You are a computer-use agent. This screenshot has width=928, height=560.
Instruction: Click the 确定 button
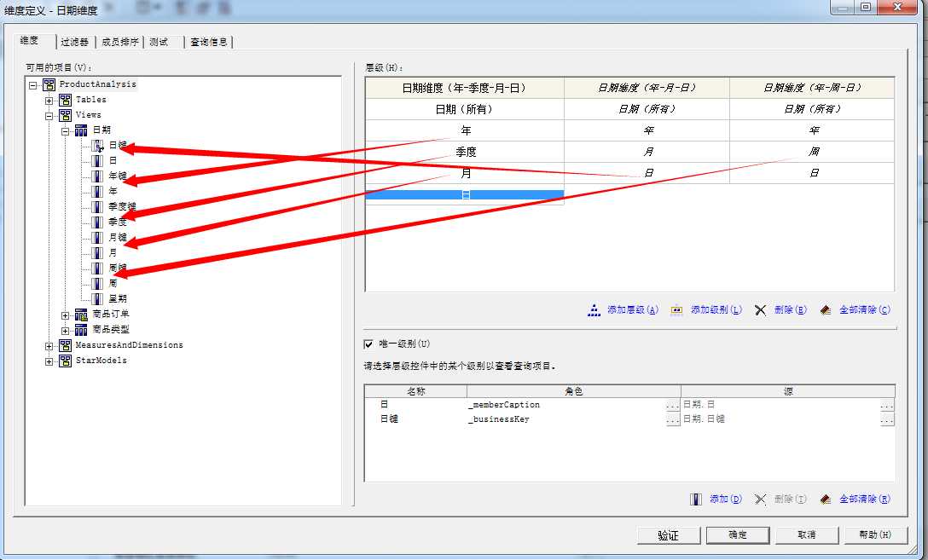pyautogui.click(x=738, y=535)
